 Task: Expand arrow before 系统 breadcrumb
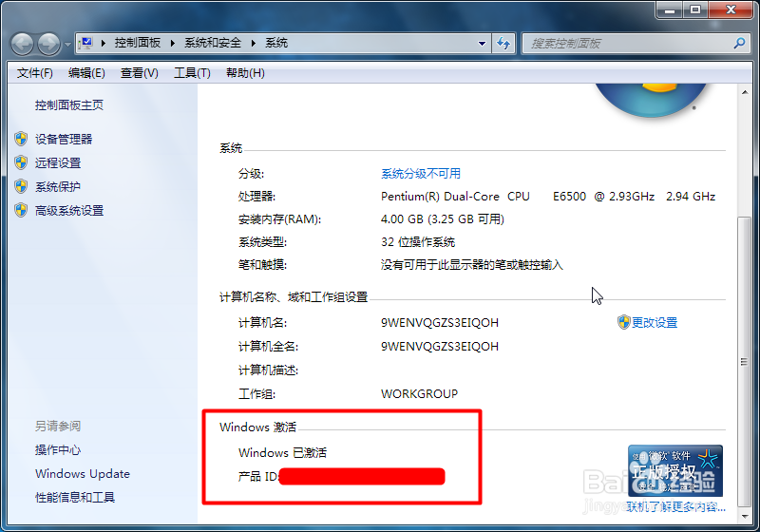click(x=253, y=43)
